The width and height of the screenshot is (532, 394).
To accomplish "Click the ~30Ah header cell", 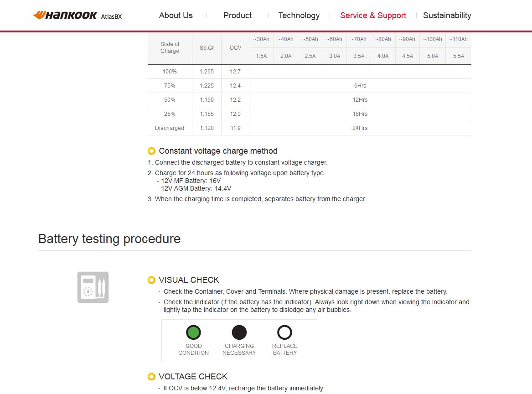I will pos(261,39).
